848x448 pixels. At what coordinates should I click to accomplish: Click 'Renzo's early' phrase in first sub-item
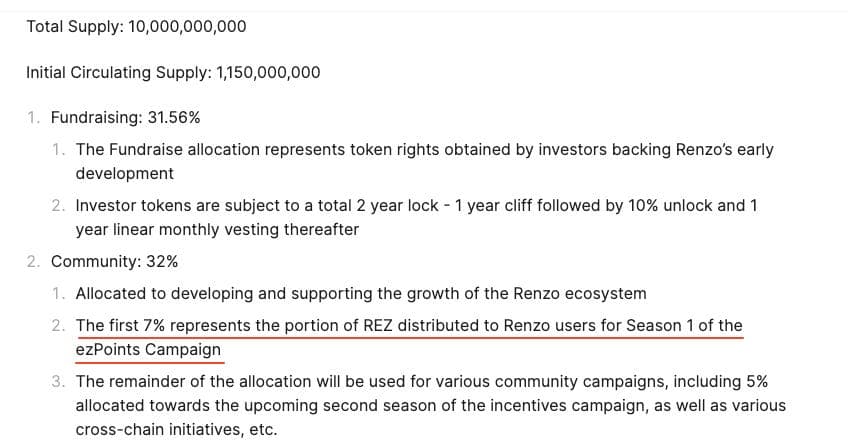point(725,149)
